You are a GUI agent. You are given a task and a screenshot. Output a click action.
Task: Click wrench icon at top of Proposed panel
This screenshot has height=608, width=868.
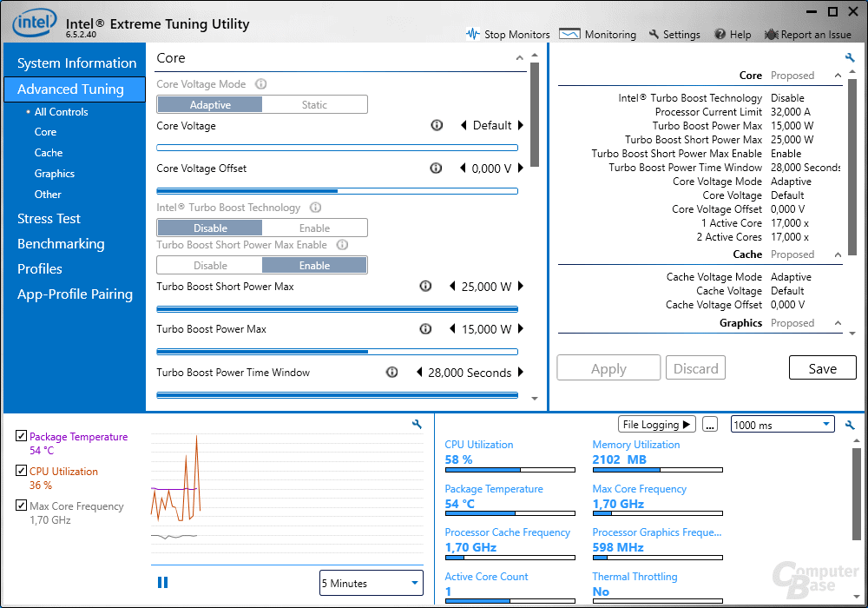click(850, 58)
